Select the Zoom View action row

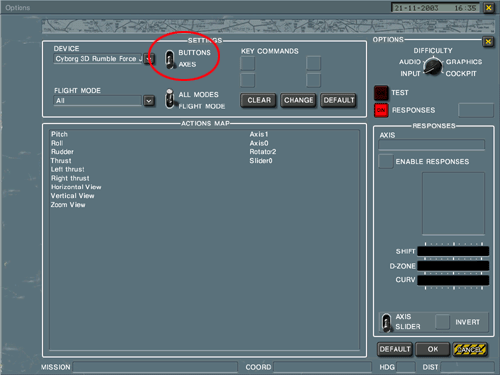(x=204, y=205)
